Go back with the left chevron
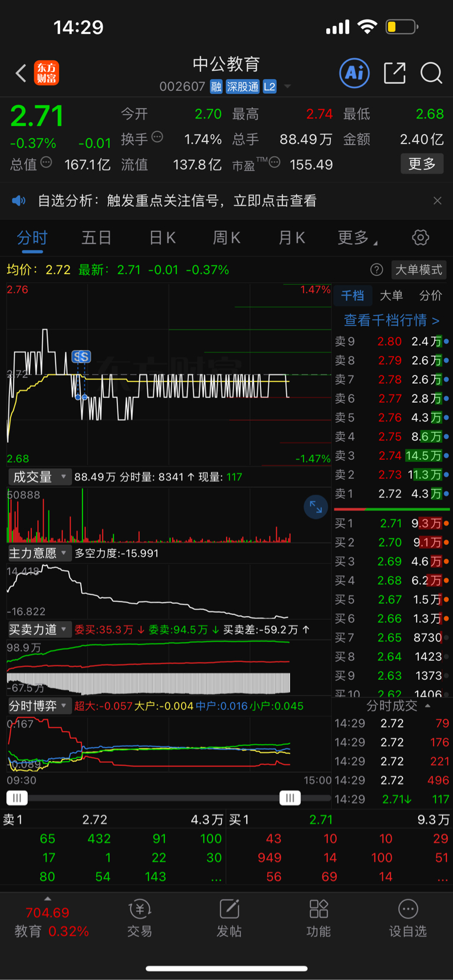The height and width of the screenshot is (980, 453). click(21, 73)
